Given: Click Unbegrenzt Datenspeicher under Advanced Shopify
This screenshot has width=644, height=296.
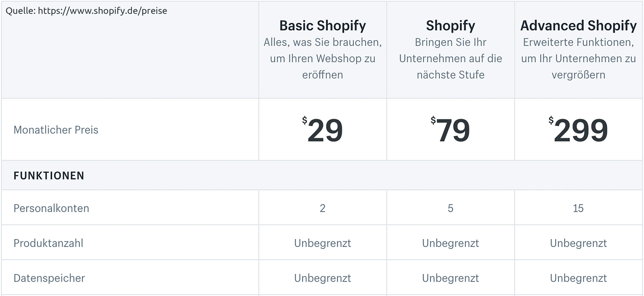Looking at the screenshot, I should point(578,278).
